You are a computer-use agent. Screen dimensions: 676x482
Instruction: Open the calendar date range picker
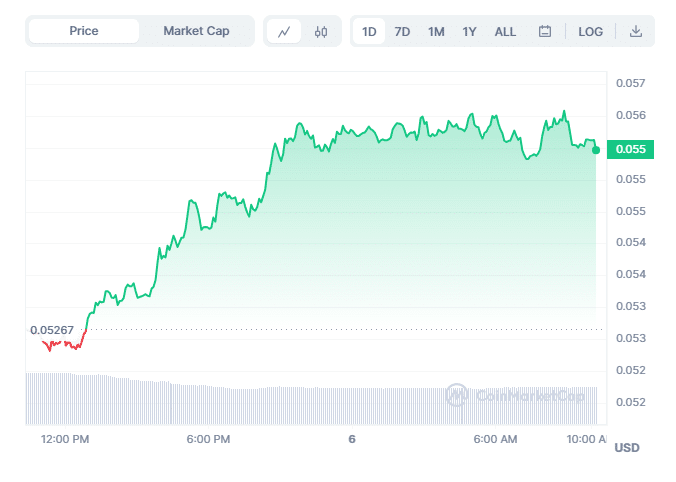click(x=545, y=31)
